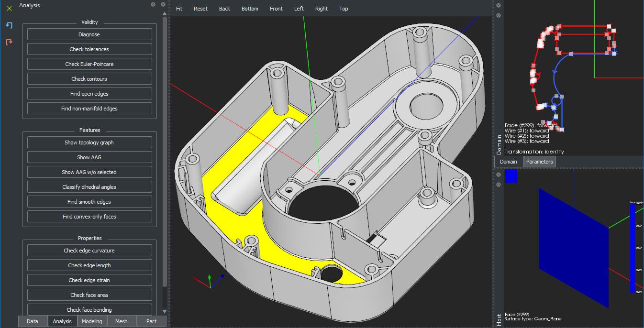644x328 pixels.
Task: Run the Diagnose validity check
Action: pyautogui.click(x=89, y=34)
